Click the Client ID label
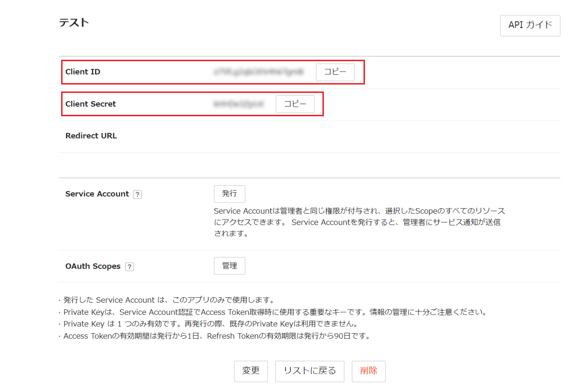The height and width of the screenshot is (384, 588). [x=83, y=72]
